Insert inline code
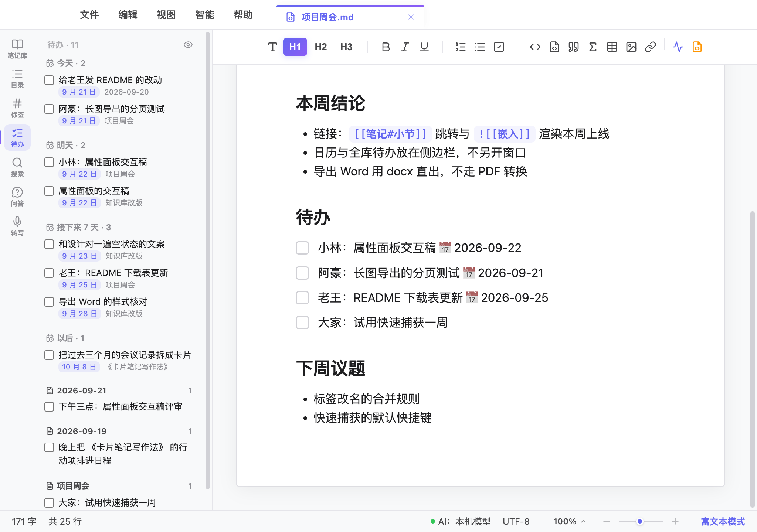The image size is (757, 532). tap(535, 47)
